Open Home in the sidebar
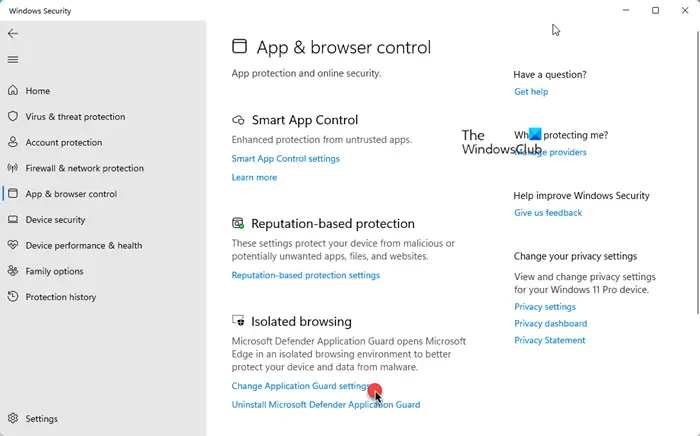 point(38,91)
